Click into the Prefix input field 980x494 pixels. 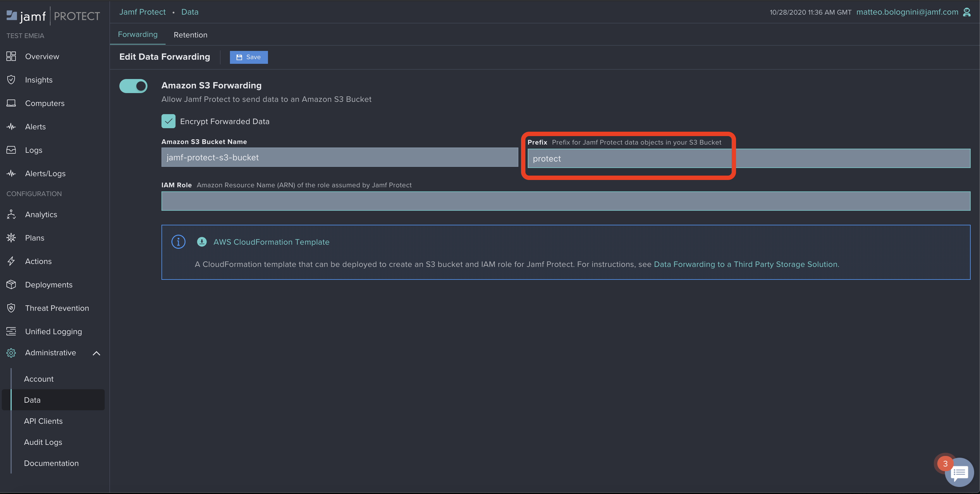click(x=749, y=158)
